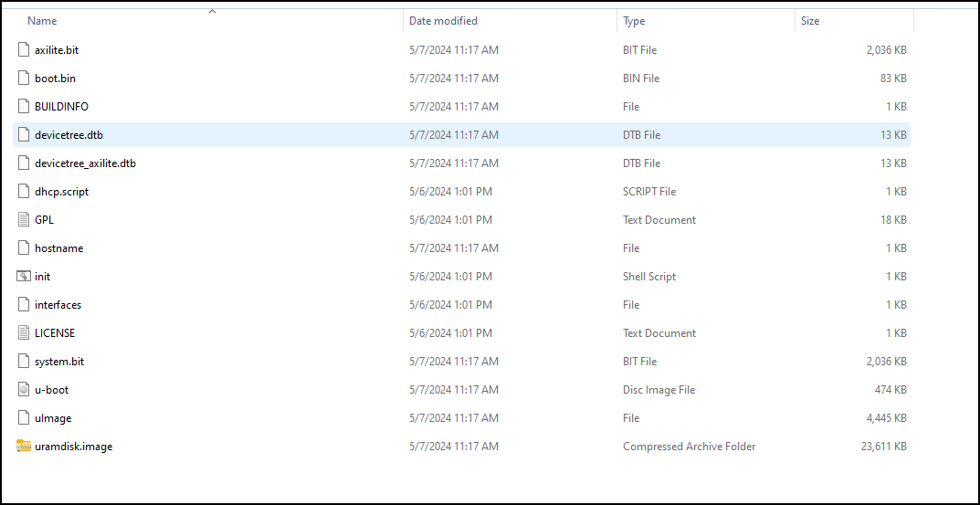Select the u-boot disc image icon
This screenshot has width=980, height=505.
[x=24, y=390]
